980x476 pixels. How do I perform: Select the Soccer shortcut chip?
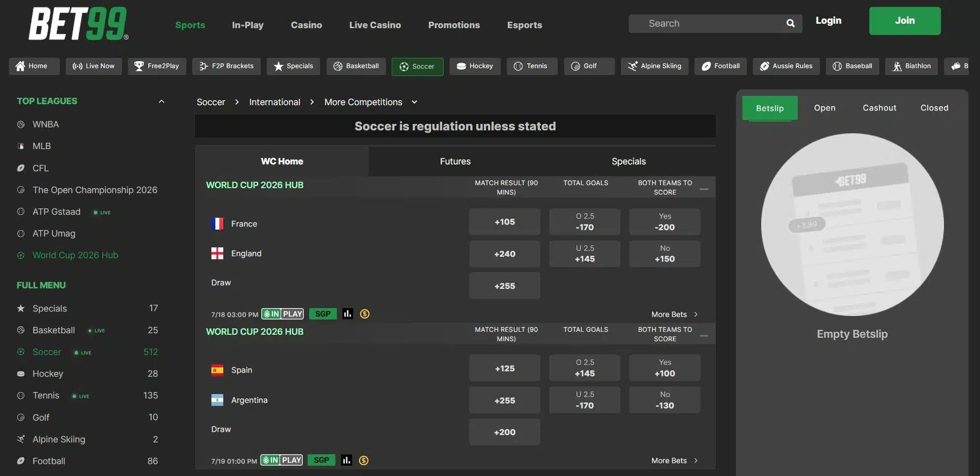(417, 67)
